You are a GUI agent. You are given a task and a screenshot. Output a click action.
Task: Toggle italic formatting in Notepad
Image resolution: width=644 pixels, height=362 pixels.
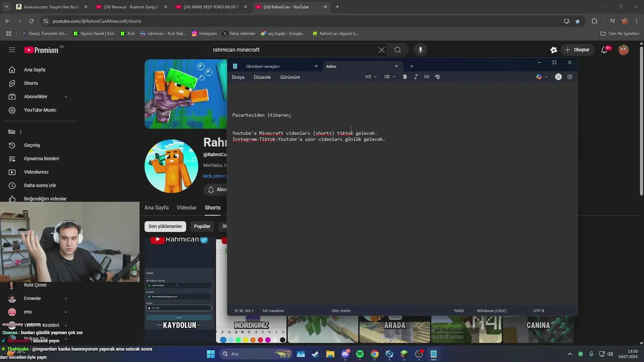416,77
